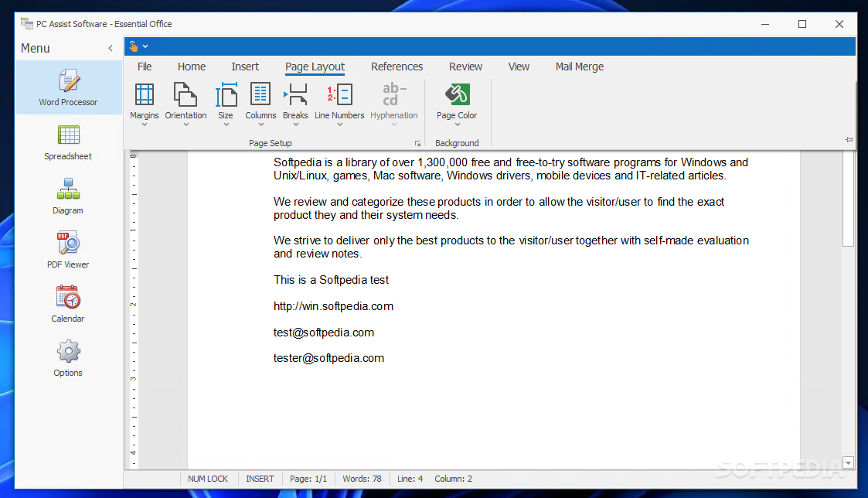The height and width of the screenshot is (498, 868).
Task: Click the 'This is a Softpedia test' line
Action: 331,280
